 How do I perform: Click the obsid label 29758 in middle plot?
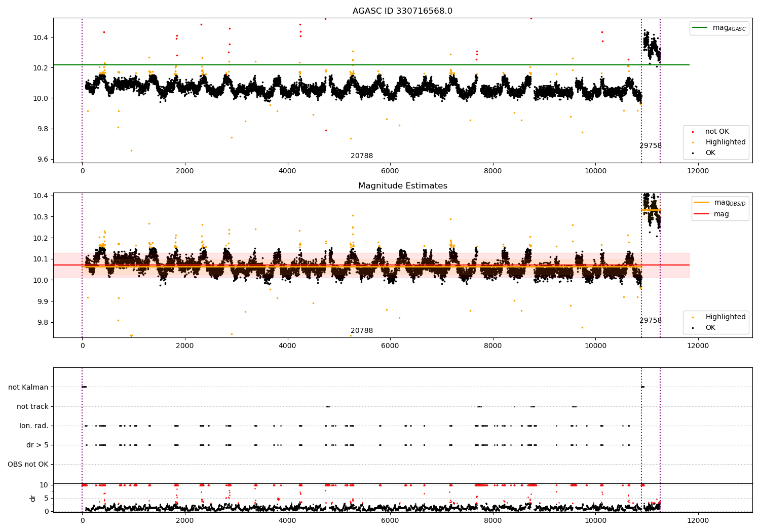[651, 321]
